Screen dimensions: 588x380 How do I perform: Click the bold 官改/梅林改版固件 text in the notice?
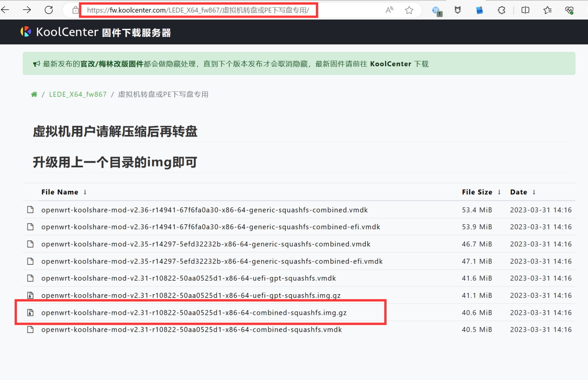[112, 64]
